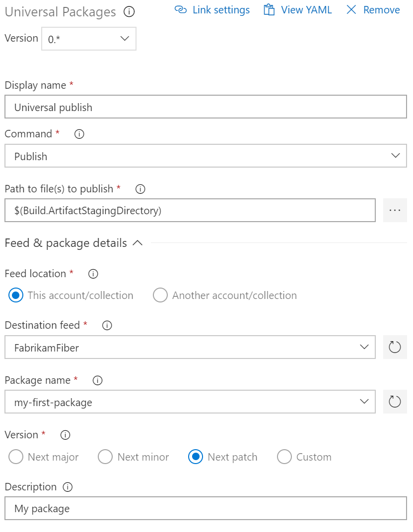Open the Destination feed dropdown
This screenshot has height=532, width=413.
point(364,347)
